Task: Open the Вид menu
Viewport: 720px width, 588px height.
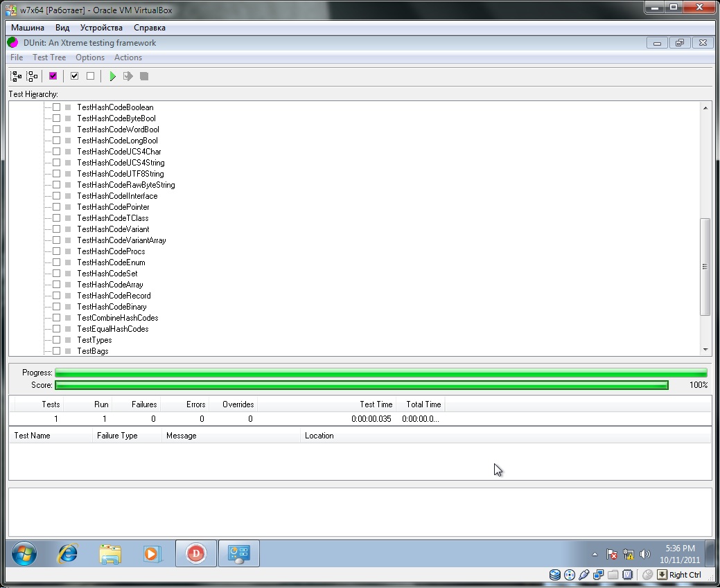Action: (x=62, y=28)
